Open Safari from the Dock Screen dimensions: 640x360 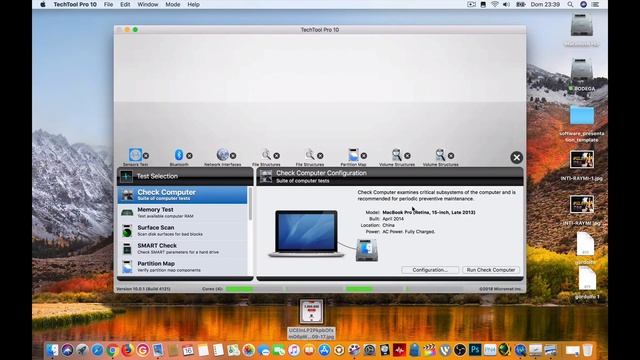coord(98,350)
